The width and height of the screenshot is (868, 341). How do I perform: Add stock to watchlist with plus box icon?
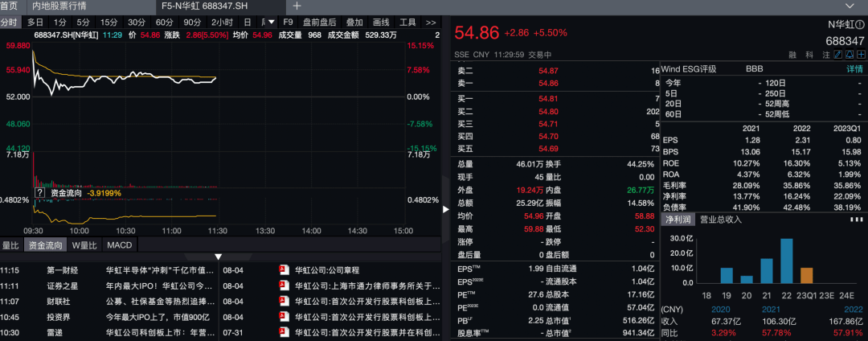pos(861,55)
